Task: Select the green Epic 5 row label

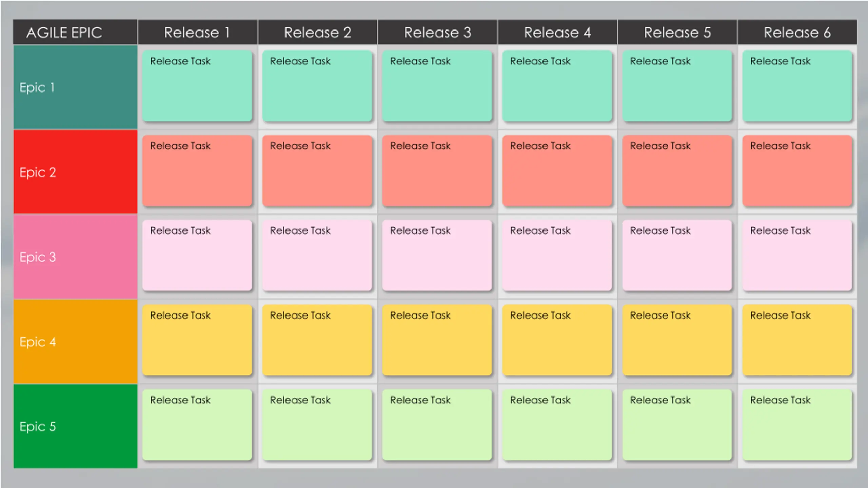Action: (75, 426)
